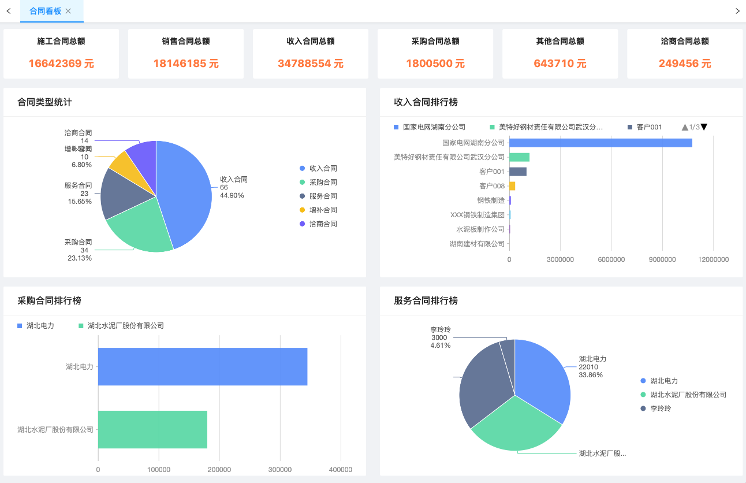The height and width of the screenshot is (483, 746).
Task: Click the 国家电网湖南分公司 blue bar
Action: (x=600, y=143)
